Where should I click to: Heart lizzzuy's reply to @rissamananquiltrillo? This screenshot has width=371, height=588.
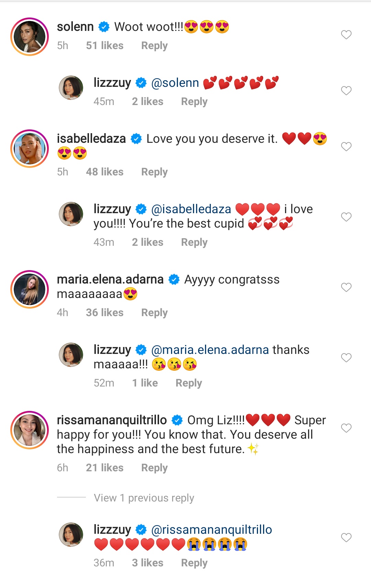[346, 538]
